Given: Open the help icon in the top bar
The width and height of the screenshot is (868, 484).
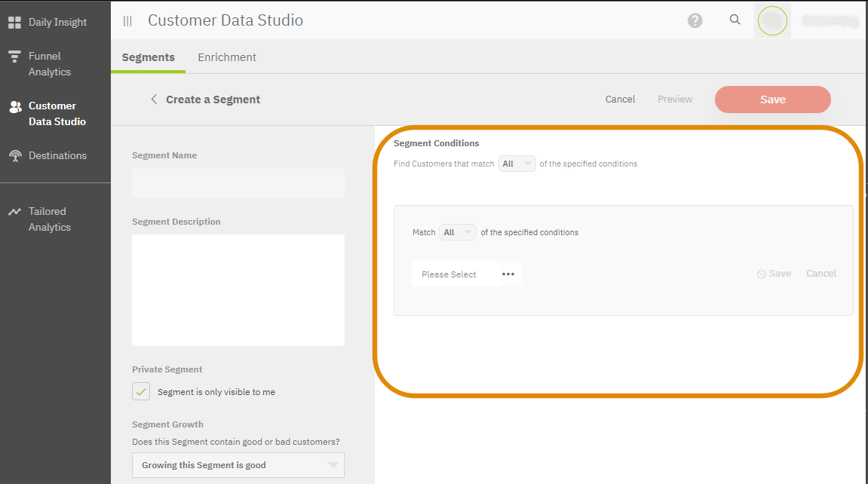Looking at the screenshot, I should [x=695, y=20].
